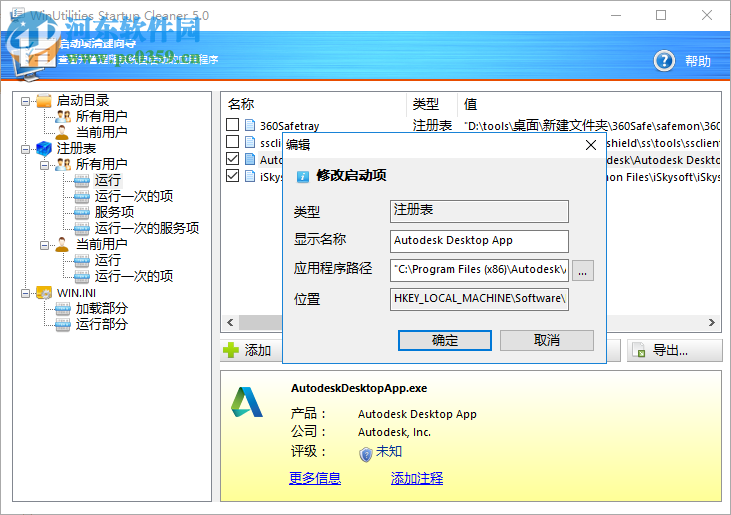The width and height of the screenshot is (731, 515).
Task: Click the sscli row file icon
Action: (250, 142)
